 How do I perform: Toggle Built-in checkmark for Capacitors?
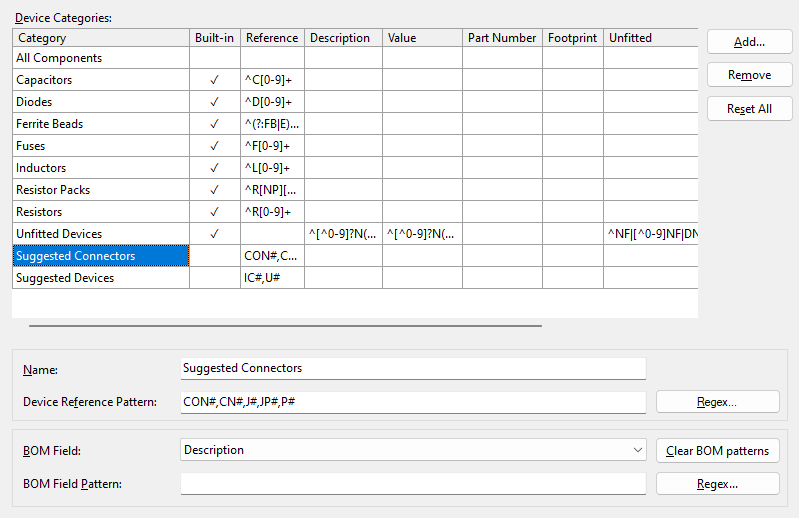(x=215, y=80)
